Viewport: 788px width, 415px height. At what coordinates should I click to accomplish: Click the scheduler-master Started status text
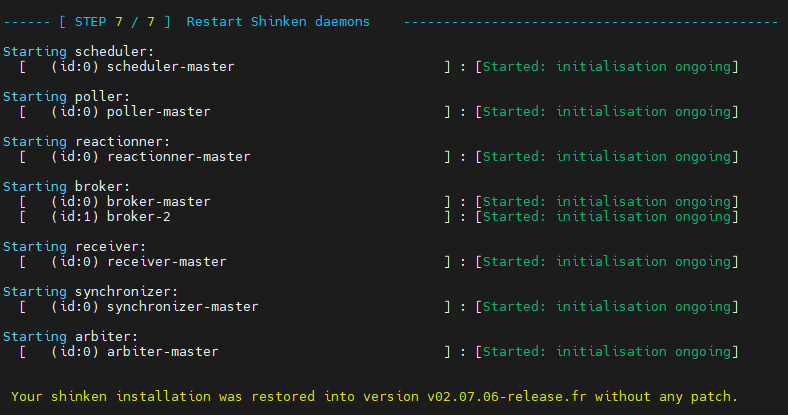tap(610, 67)
